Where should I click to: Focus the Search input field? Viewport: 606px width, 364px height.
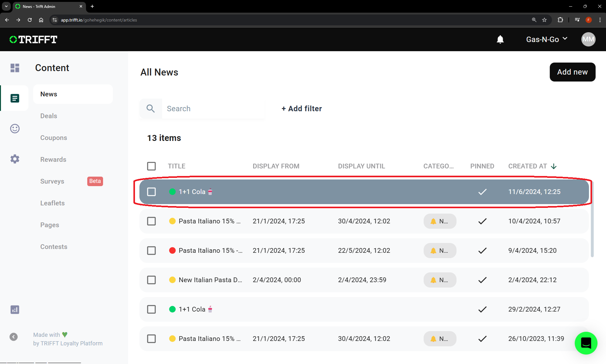point(213,109)
